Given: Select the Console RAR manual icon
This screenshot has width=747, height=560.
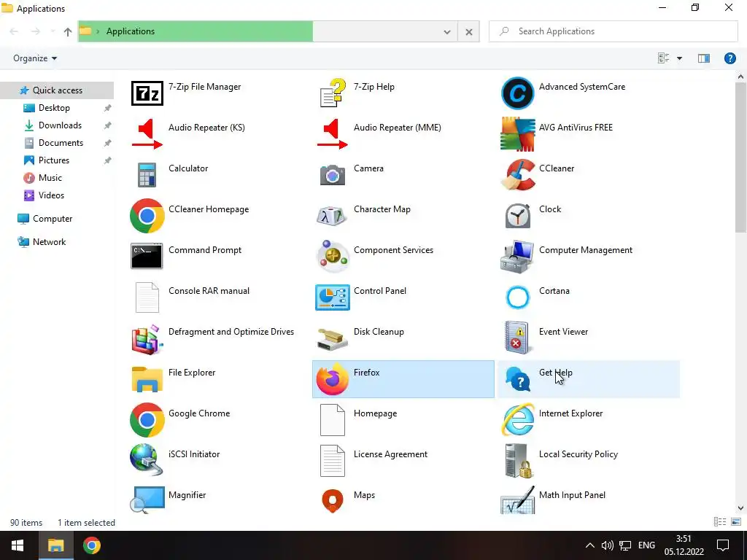Looking at the screenshot, I should (147, 297).
